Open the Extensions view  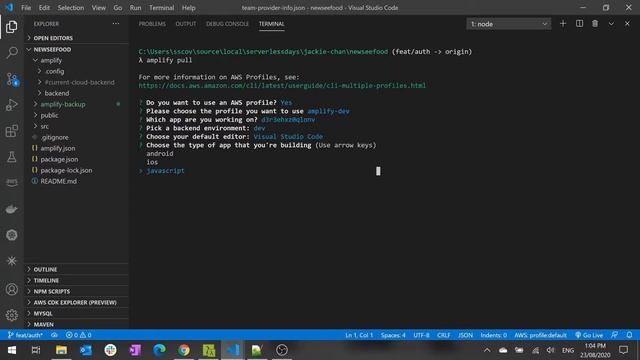coord(11,131)
